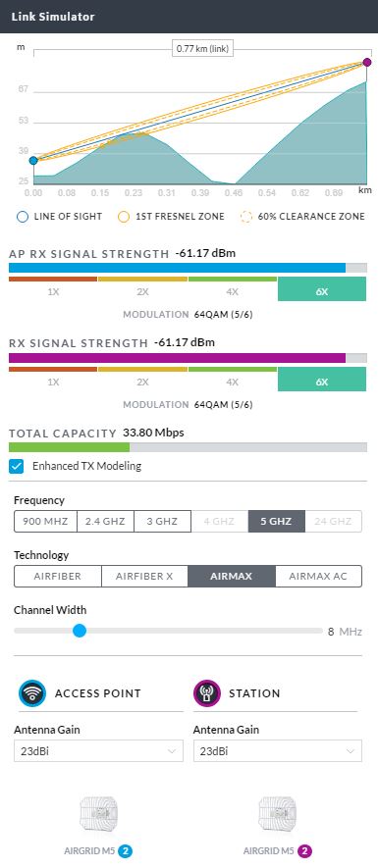Click the 60% Clearance Zone legend circle
This screenshot has height=868, width=378.
tap(246, 217)
